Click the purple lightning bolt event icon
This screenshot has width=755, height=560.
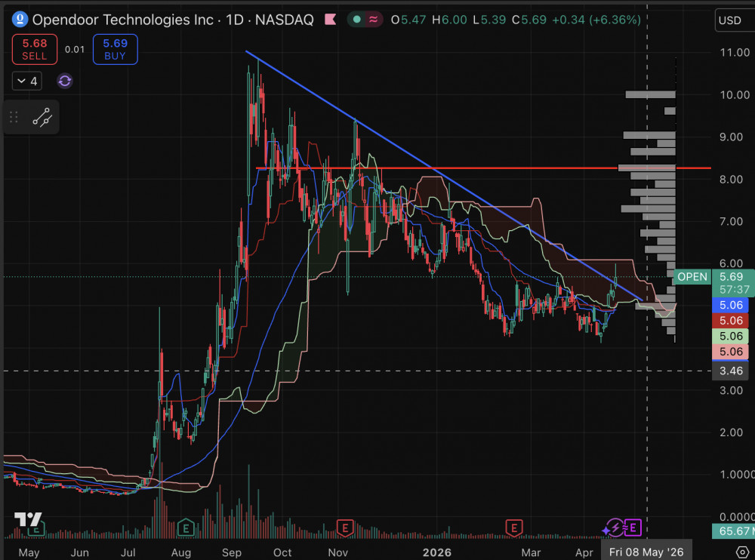pyautogui.click(x=618, y=527)
